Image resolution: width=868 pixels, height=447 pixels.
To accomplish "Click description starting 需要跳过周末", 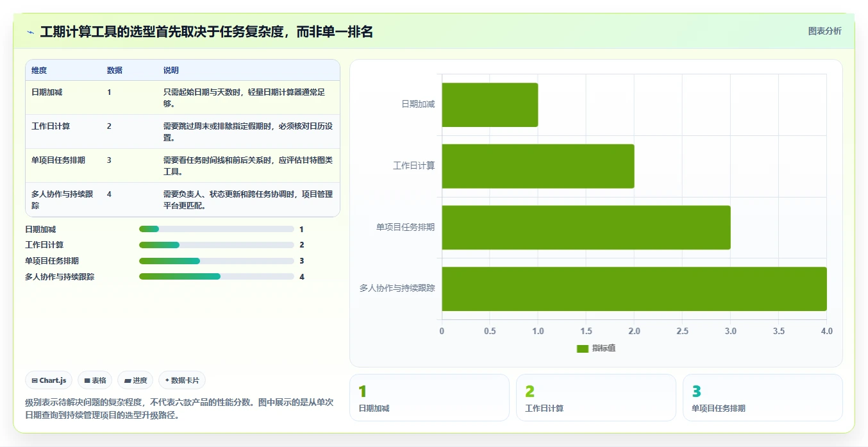I will (x=248, y=131).
